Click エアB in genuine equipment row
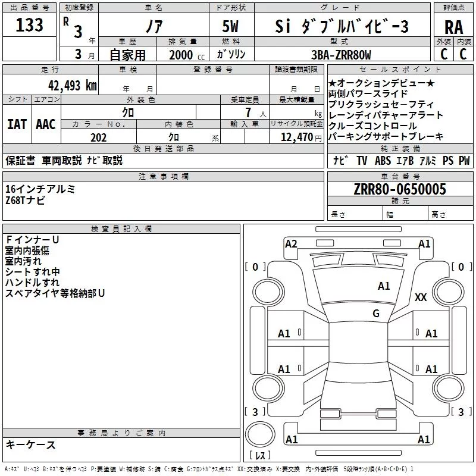Image resolution: width=476 pixels, height=476 pixels. click(405, 160)
